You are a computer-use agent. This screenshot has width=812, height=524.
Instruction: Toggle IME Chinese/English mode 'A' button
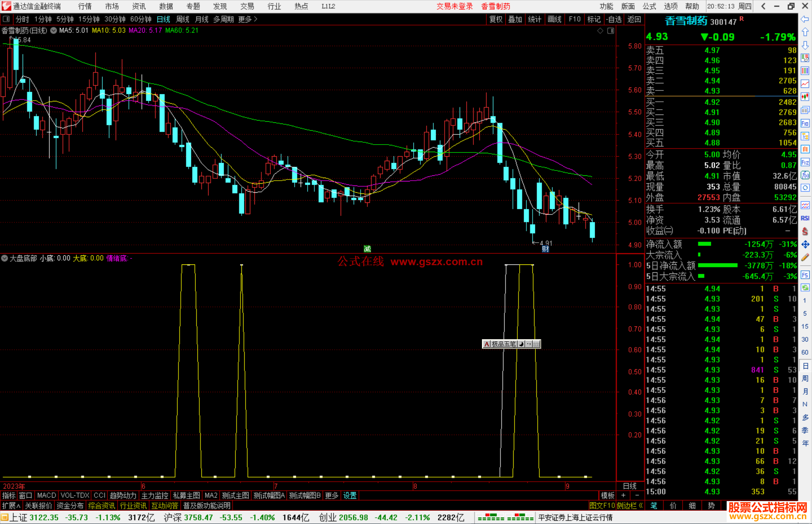pyautogui.click(x=487, y=344)
